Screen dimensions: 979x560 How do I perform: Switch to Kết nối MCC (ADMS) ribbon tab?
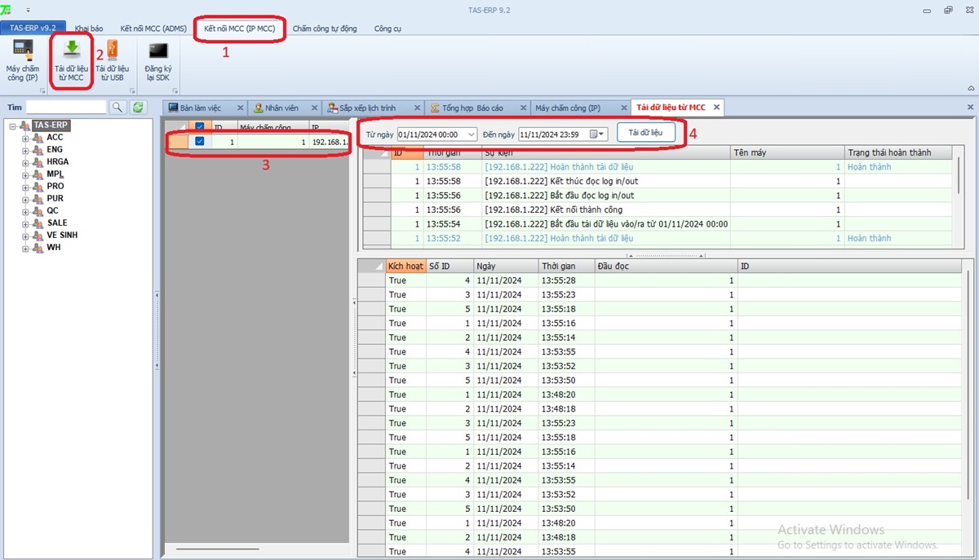point(153,29)
